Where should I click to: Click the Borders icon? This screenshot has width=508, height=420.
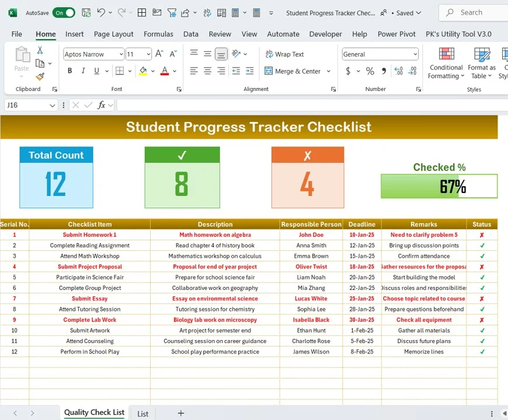tap(120, 71)
